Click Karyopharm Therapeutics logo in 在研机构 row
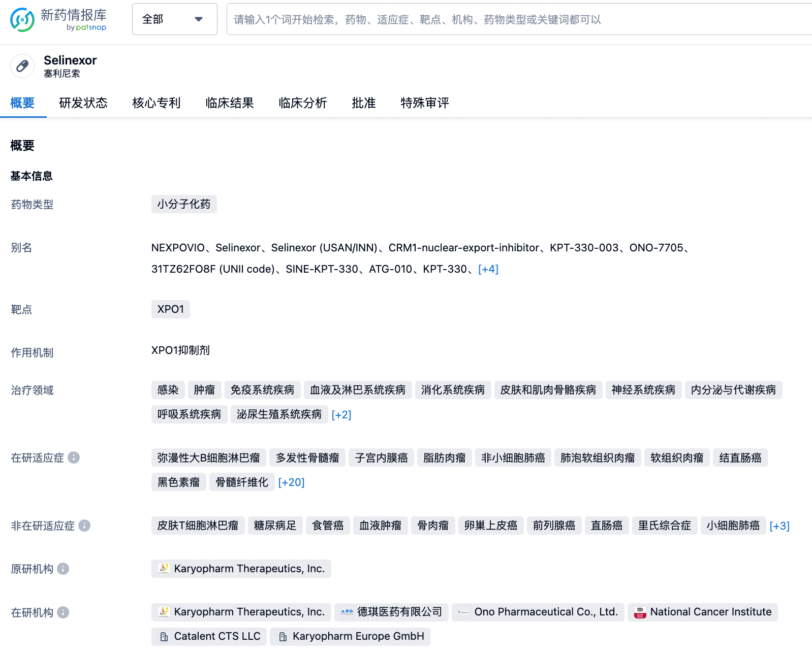 click(164, 612)
